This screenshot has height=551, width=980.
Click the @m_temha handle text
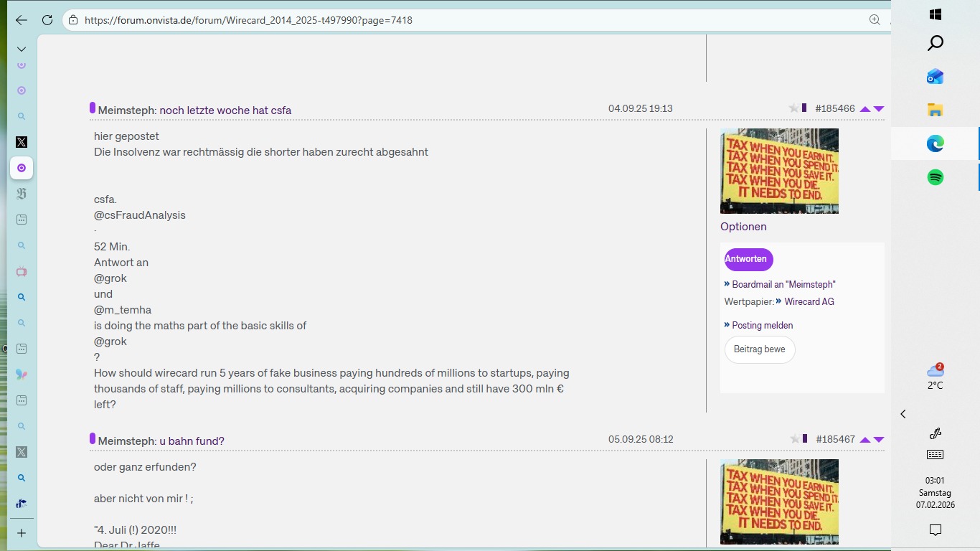click(123, 310)
